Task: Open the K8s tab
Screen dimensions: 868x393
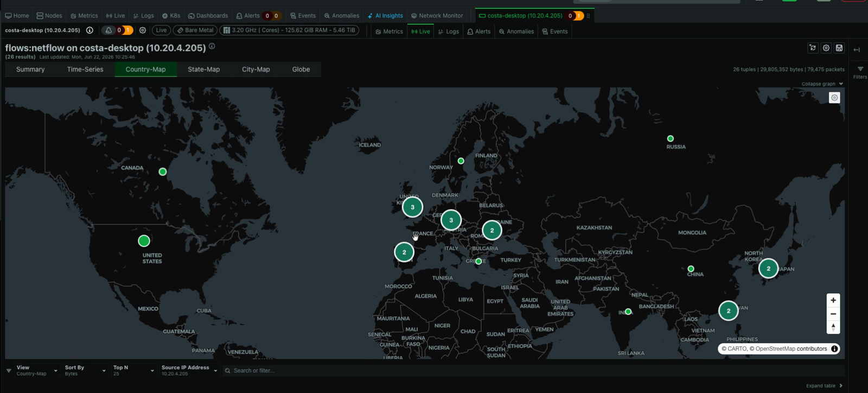Action: pos(171,16)
